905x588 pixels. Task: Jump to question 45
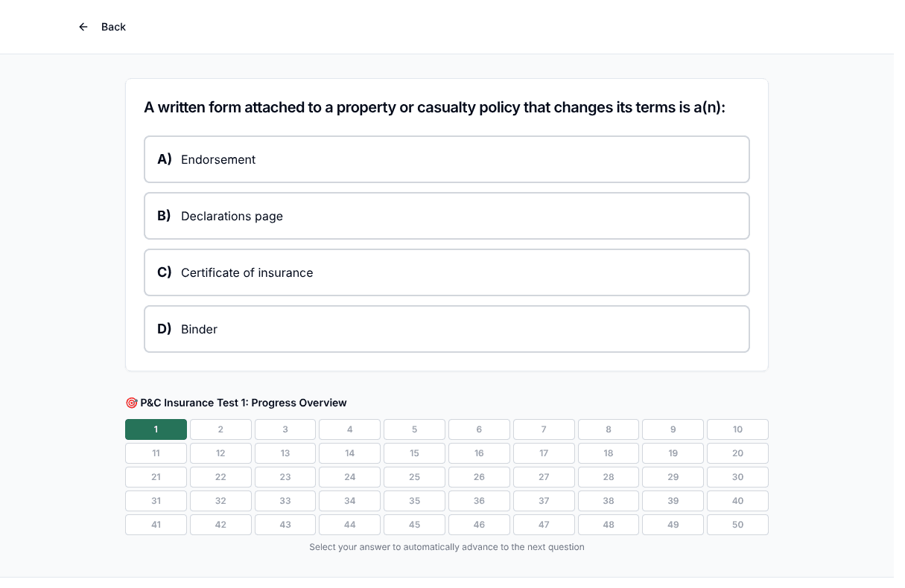click(414, 525)
